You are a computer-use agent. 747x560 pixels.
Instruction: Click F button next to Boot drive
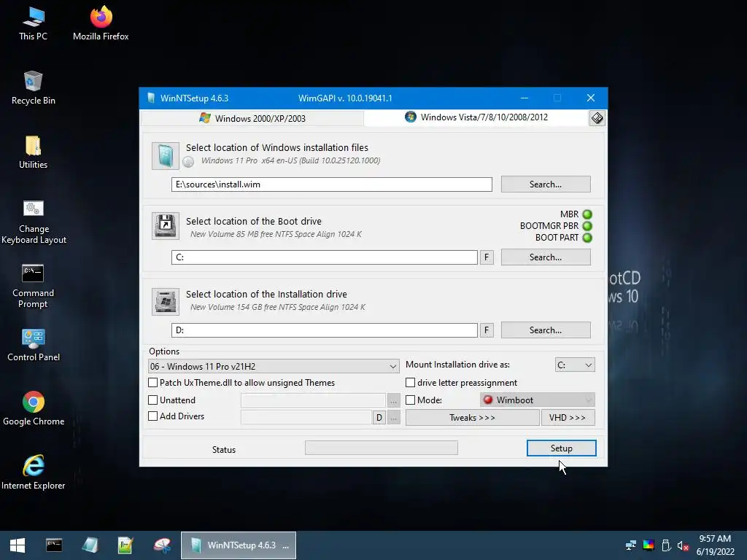pyautogui.click(x=487, y=257)
